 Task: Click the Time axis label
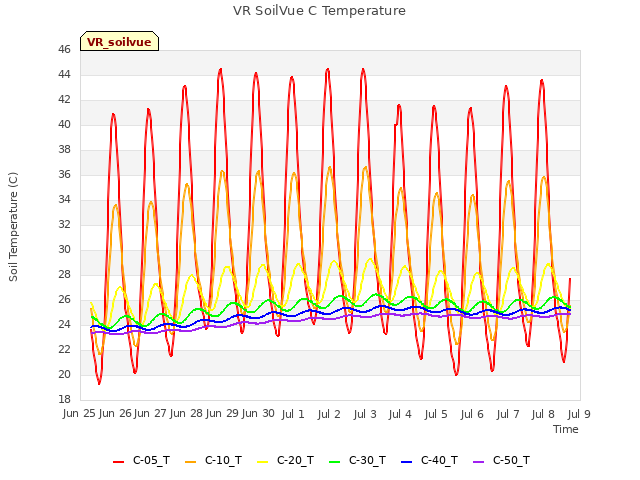coord(566,429)
